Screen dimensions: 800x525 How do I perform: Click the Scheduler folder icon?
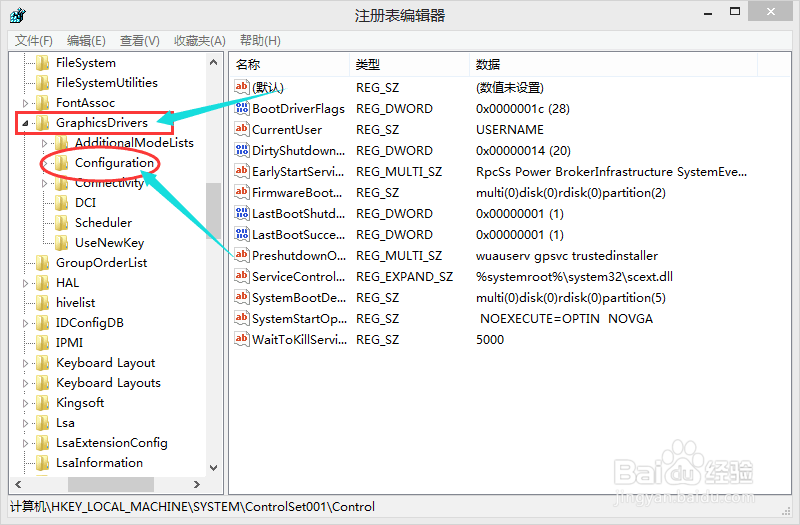tap(62, 222)
